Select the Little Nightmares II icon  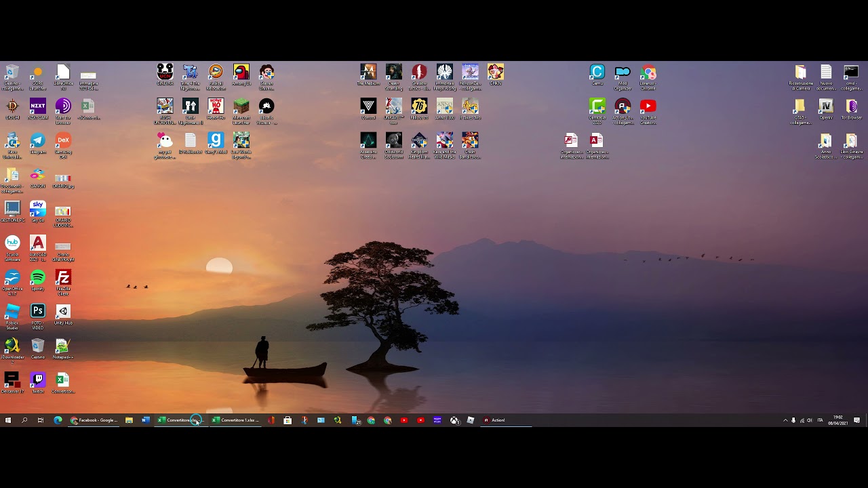click(x=191, y=112)
